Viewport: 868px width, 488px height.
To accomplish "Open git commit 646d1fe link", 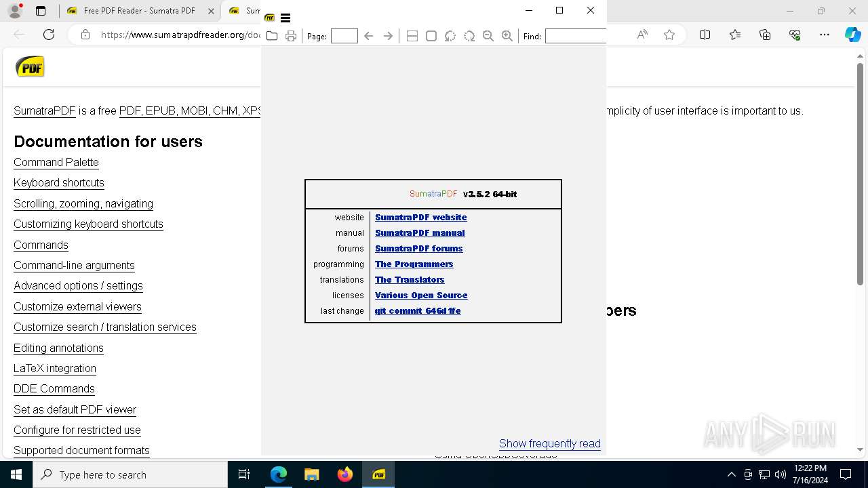I will click(418, 311).
